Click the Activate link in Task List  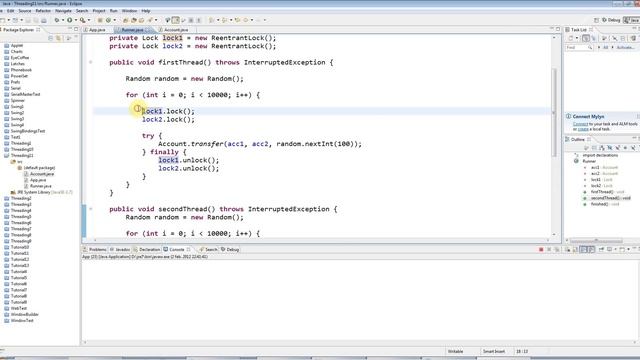625,47
